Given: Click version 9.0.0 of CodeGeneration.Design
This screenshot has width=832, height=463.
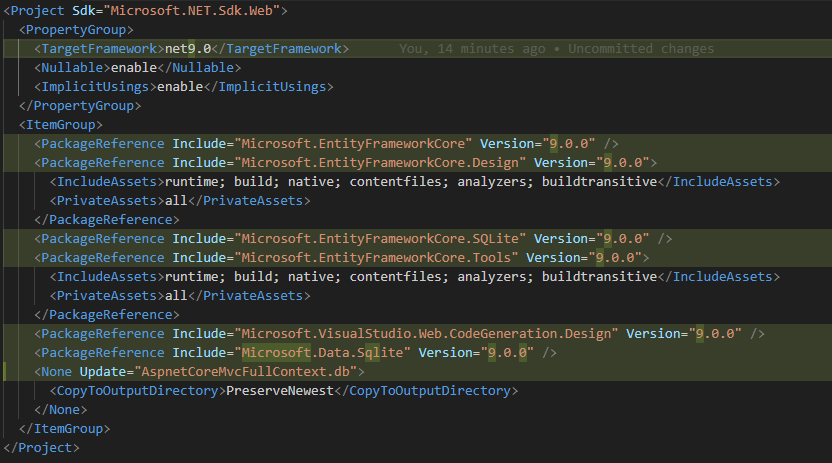Looking at the screenshot, I should 715,334.
